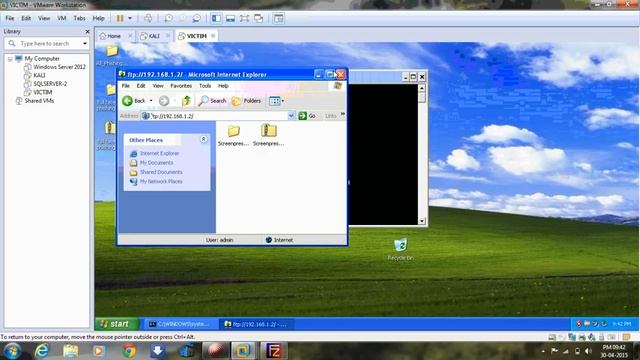
Task: Click the ftp address field
Action: pos(218,116)
